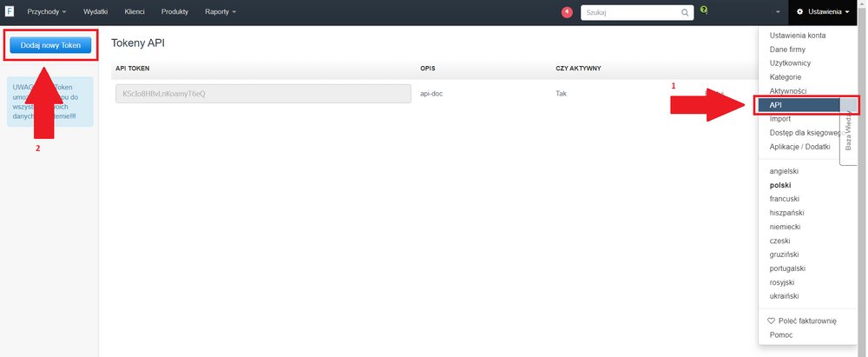Open the Produkty menu item

pyautogui.click(x=174, y=12)
